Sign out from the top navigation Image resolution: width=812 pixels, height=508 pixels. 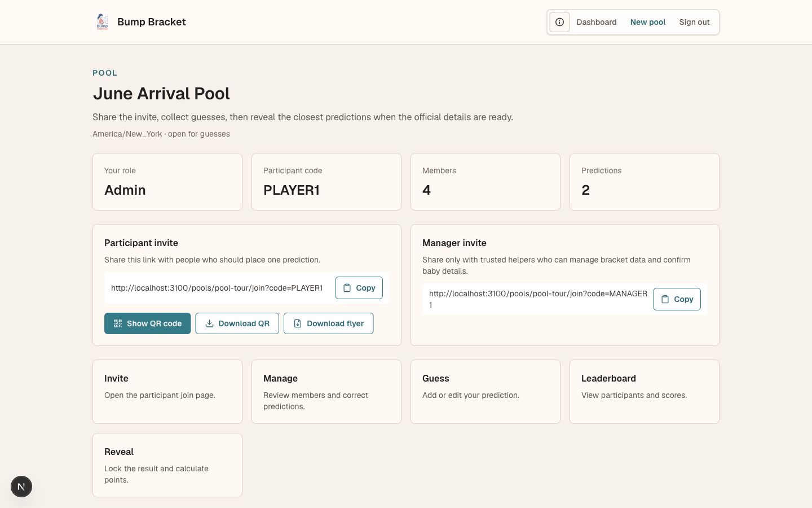(694, 22)
